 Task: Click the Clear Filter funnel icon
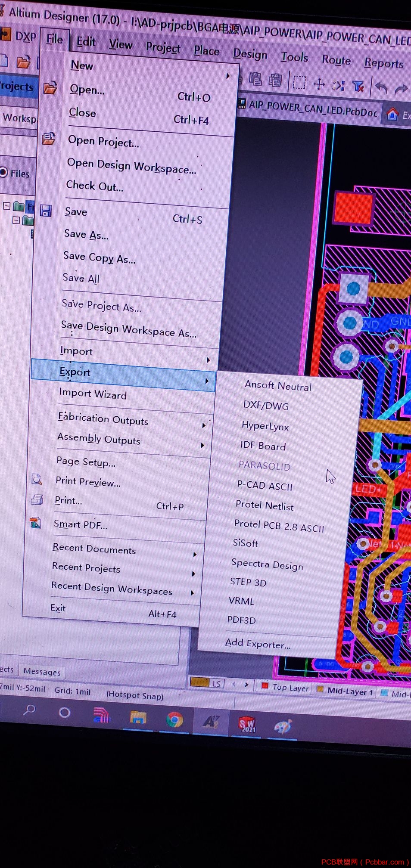[358, 87]
